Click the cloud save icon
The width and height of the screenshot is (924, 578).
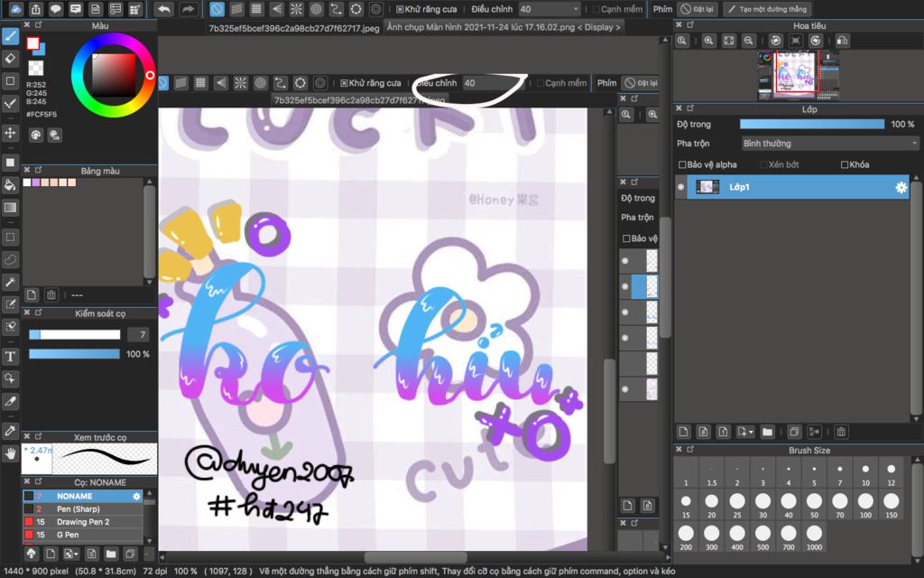15,9
